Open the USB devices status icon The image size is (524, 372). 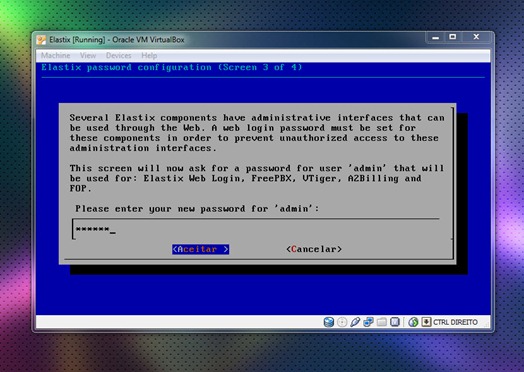[x=355, y=322]
